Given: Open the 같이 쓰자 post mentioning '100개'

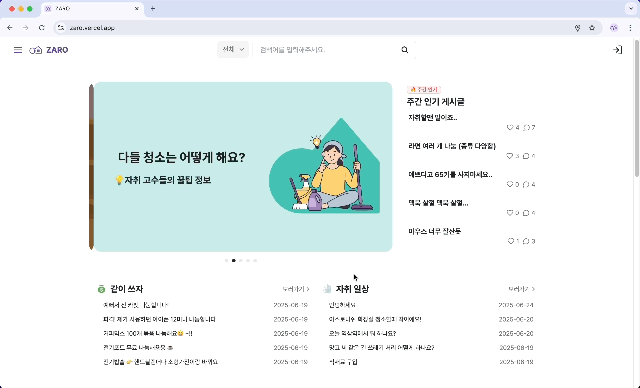Looking at the screenshot, I should pos(148,334).
